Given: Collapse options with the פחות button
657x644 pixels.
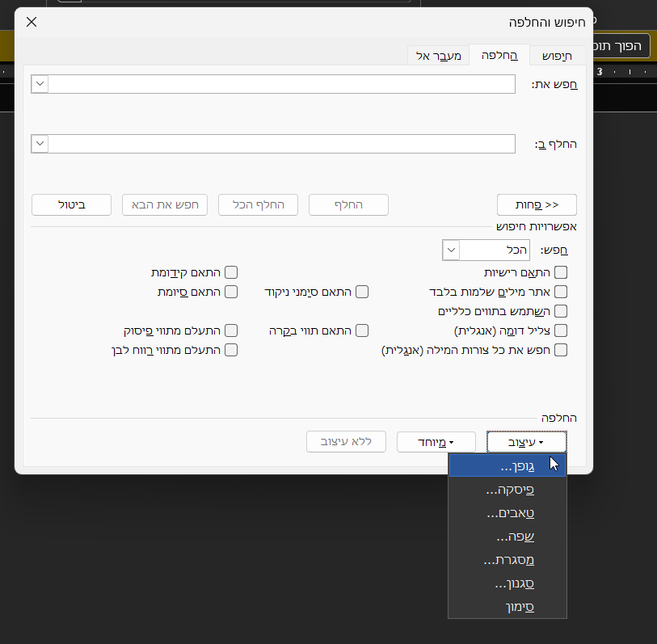Looking at the screenshot, I should tap(537, 205).
